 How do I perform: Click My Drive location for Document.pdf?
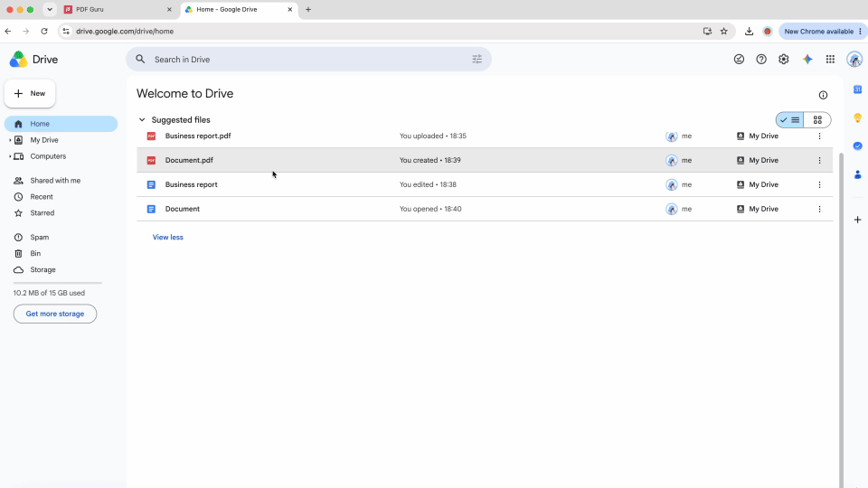(758, 161)
